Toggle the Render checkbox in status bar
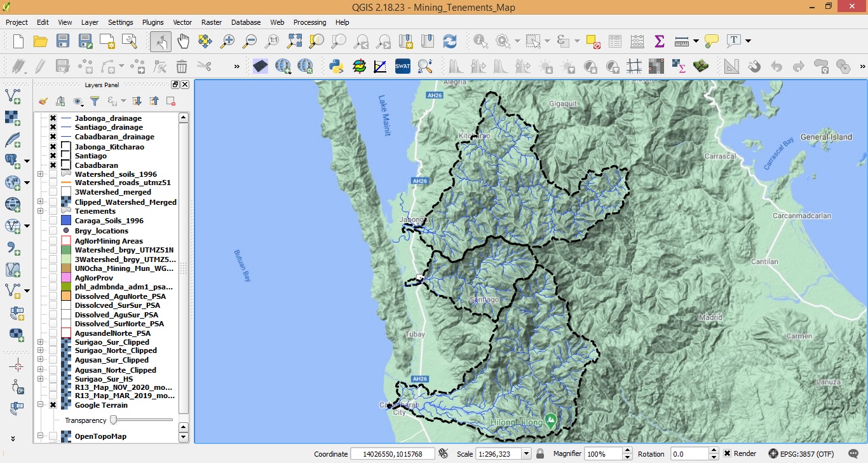The width and height of the screenshot is (868, 463). (x=727, y=453)
